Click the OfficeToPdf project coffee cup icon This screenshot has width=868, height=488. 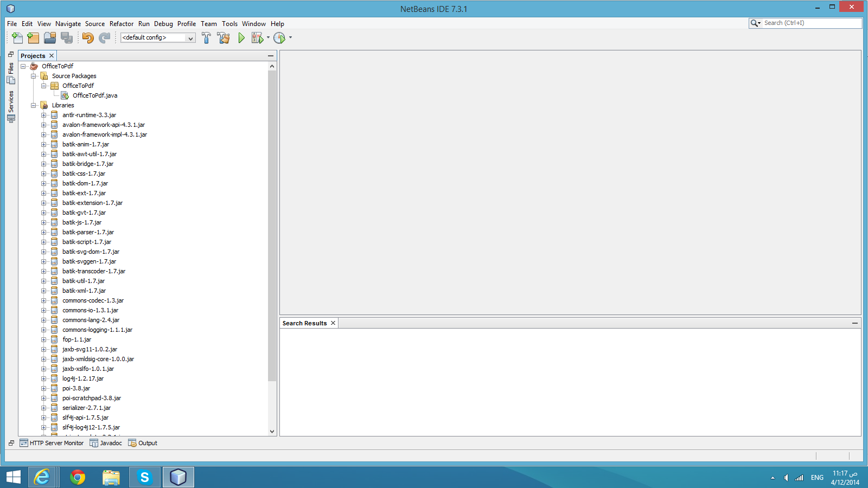point(34,66)
